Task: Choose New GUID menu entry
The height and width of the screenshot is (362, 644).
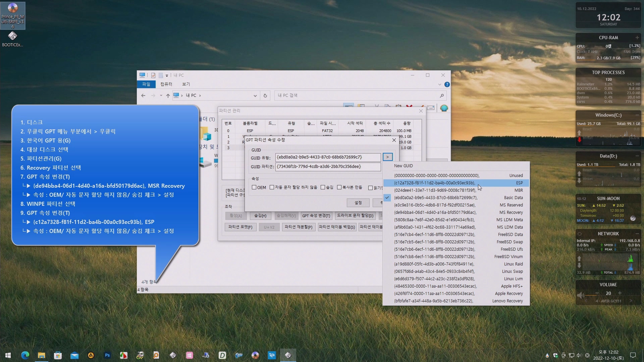Action: tap(456, 166)
